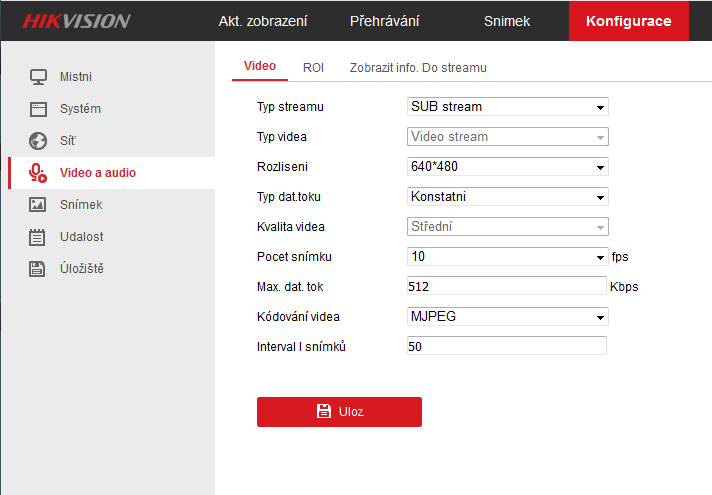Click the Udalost calendar icon
The image size is (712, 495).
[x=38, y=237]
